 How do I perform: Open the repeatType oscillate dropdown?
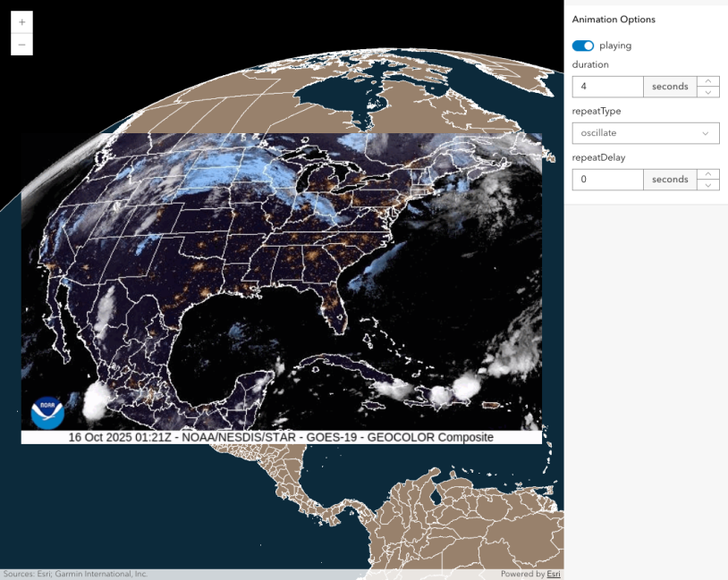click(645, 133)
